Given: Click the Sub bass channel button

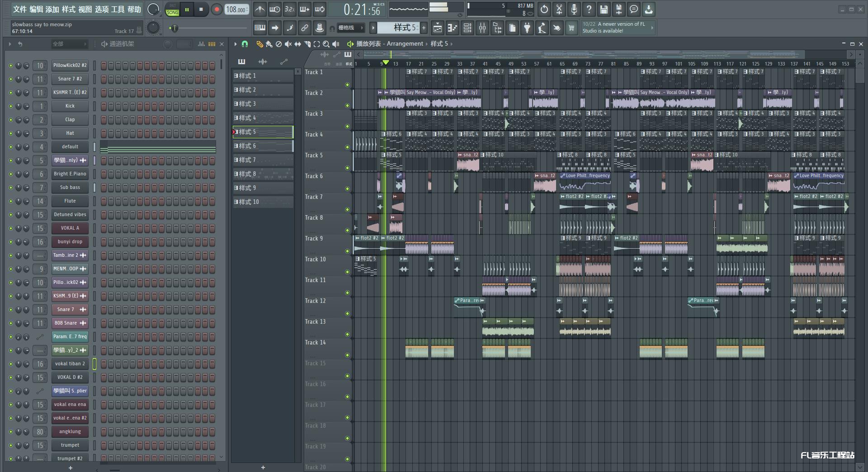Looking at the screenshot, I should click(70, 188).
